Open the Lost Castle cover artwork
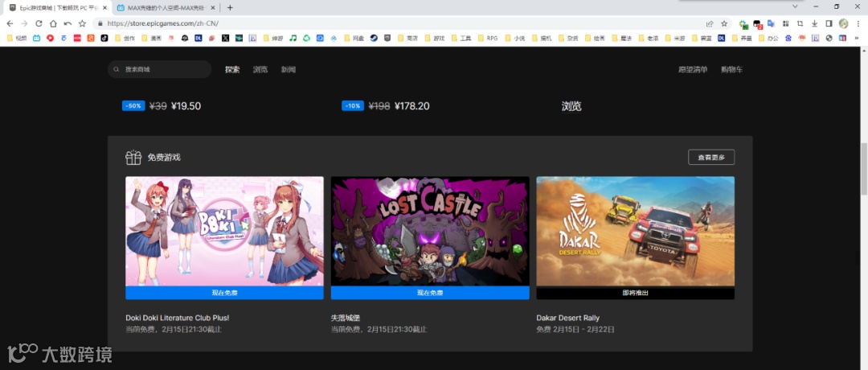 [x=430, y=232]
